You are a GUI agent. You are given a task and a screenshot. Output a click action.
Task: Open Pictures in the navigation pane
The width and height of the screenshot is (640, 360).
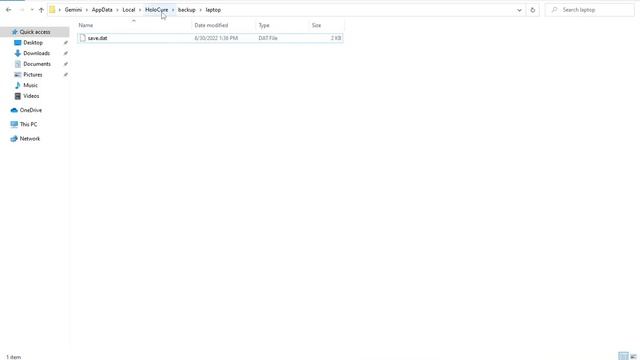(x=33, y=75)
